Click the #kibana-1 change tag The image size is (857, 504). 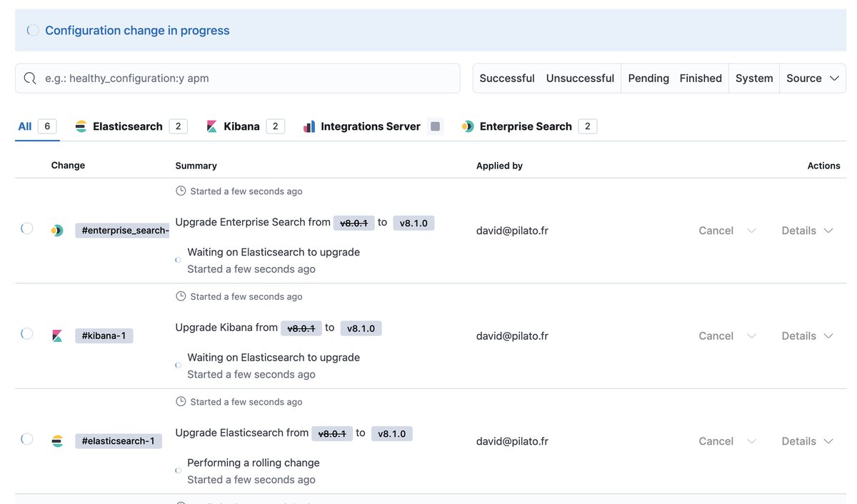coord(104,336)
